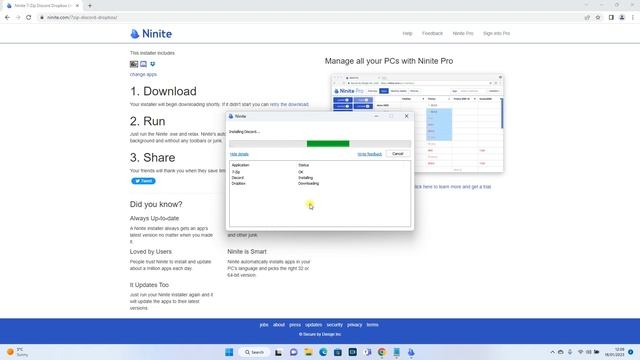Viewport: 640px width, 360px height.
Task: Click the retry the download link
Action: point(289,104)
